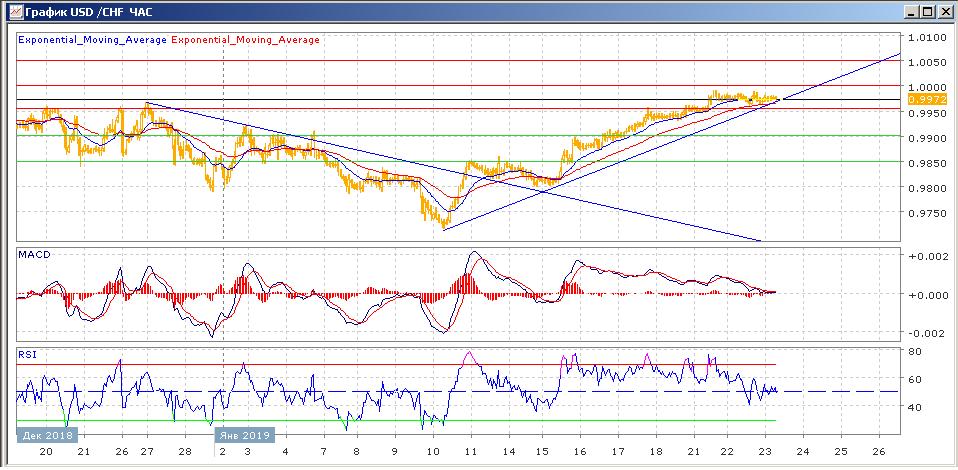Select the blue Exponential_Moving_Average legend label
This screenshot has height=470, width=958.
pos(93,40)
